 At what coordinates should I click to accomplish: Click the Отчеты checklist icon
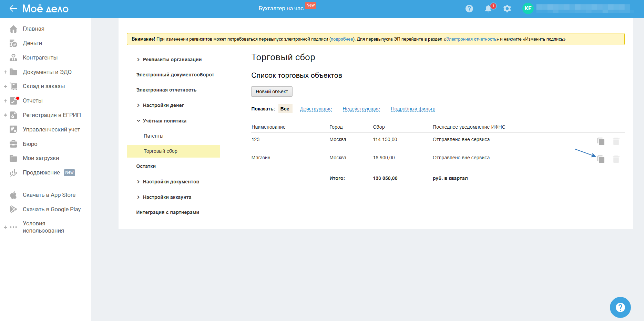[13, 101]
